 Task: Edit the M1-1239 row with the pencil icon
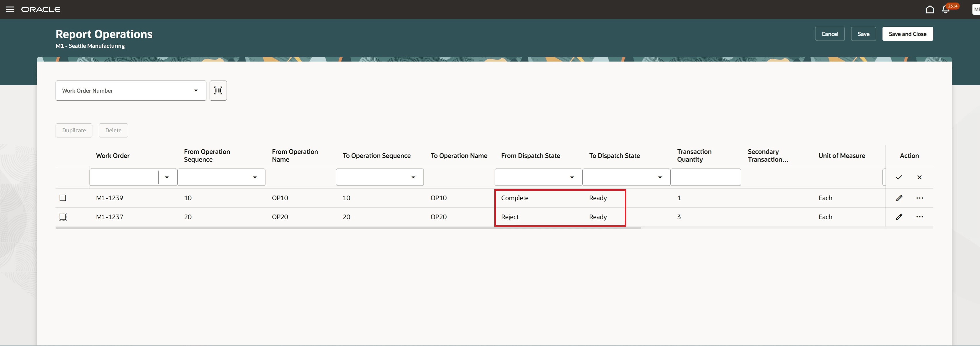click(x=899, y=198)
